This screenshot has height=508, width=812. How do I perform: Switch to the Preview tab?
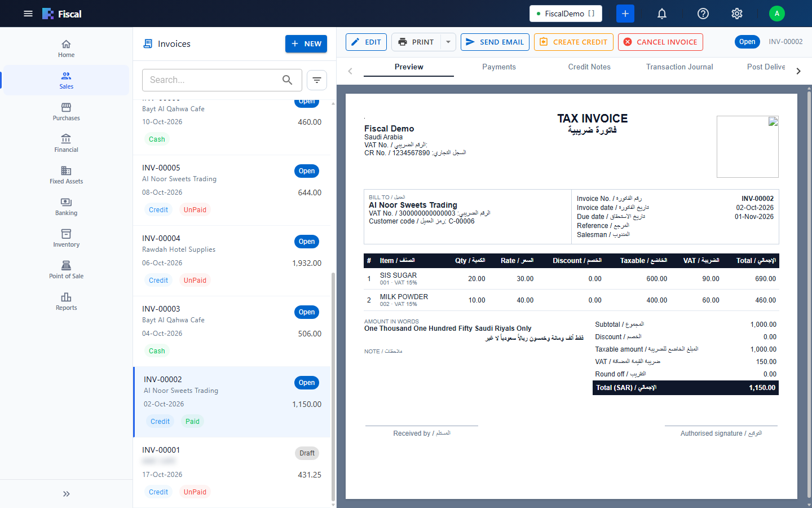[409, 67]
